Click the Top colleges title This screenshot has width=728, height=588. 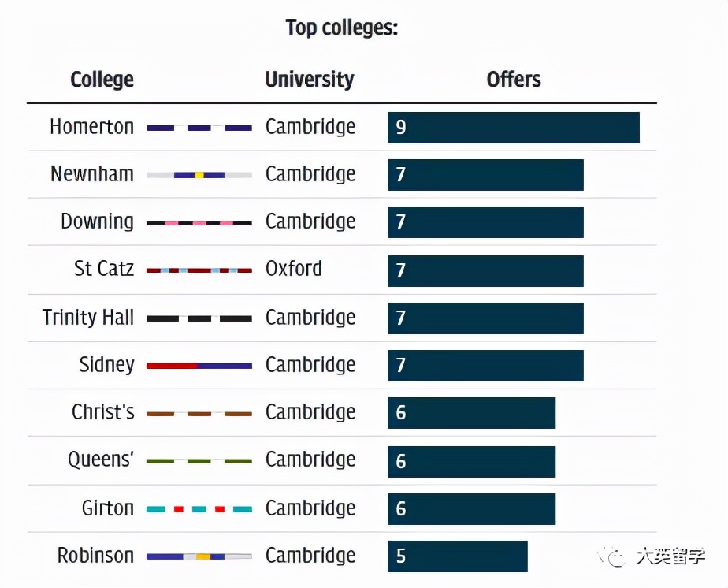[x=342, y=28]
